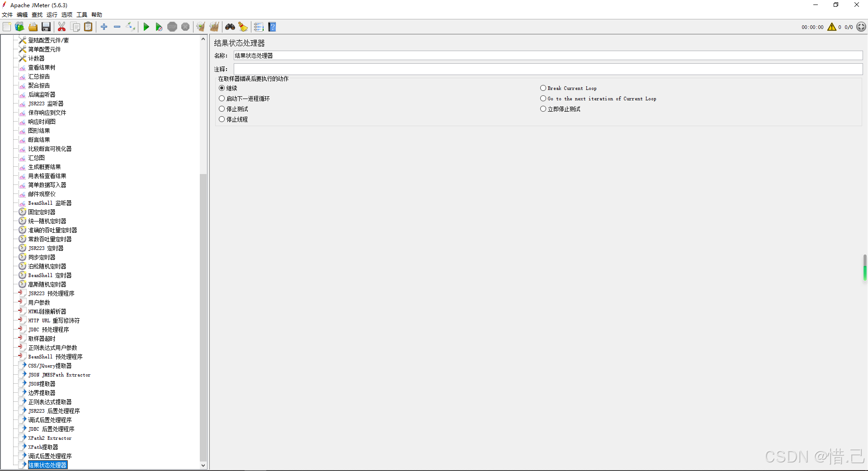This screenshot has width=868, height=471.
Task: Click the Clear All double broom icon
Action: 214,27
